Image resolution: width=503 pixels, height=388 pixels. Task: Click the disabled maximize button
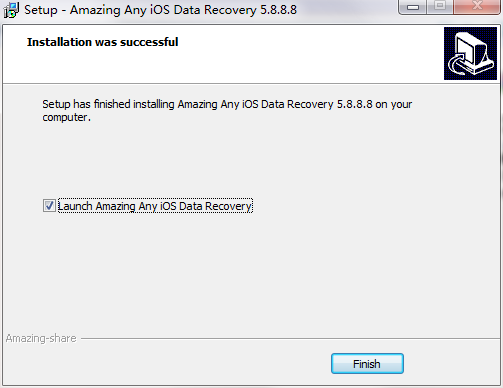click(x=440, y=7)
